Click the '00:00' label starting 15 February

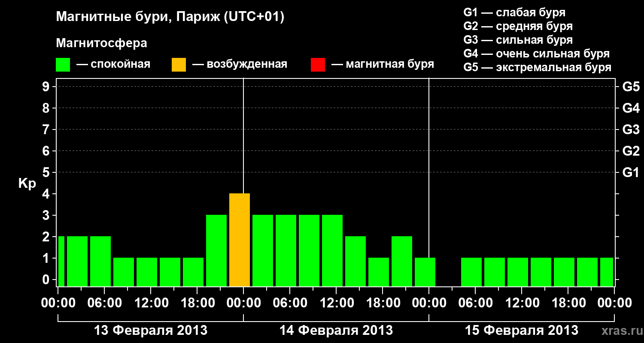(429, 303)
